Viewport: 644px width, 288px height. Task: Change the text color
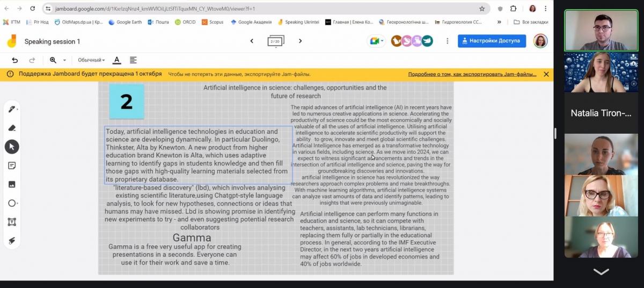pyautogui.click(x=116, y=60)
